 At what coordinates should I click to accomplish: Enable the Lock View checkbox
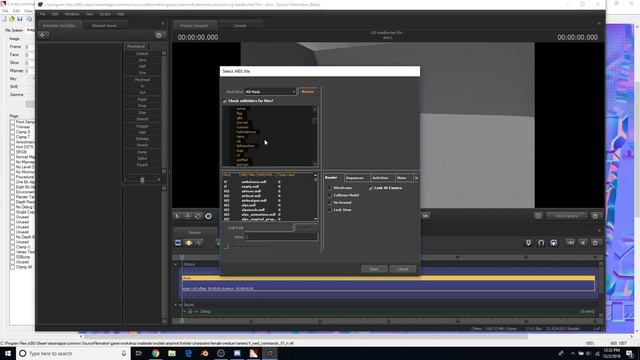point(330,210)
